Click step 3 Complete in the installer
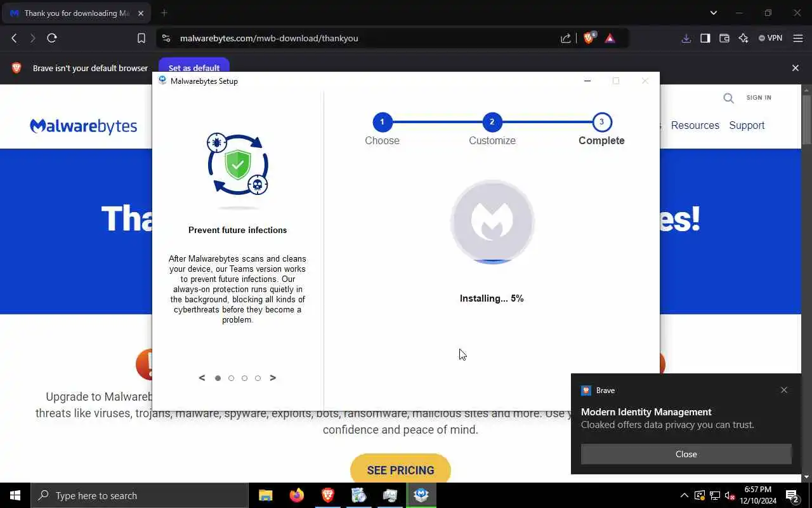Screen dimensions: 812x508 pyautogui.click(x=601, y=130)
